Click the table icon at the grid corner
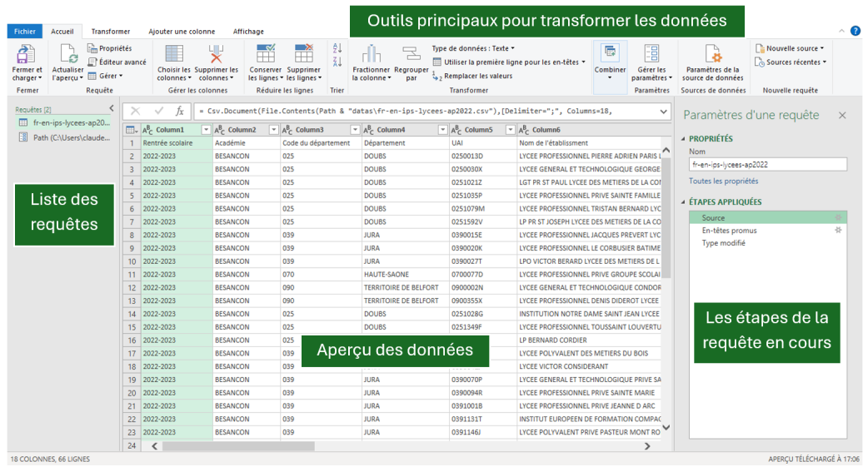The image size is (868, 472). coord(131,130)
